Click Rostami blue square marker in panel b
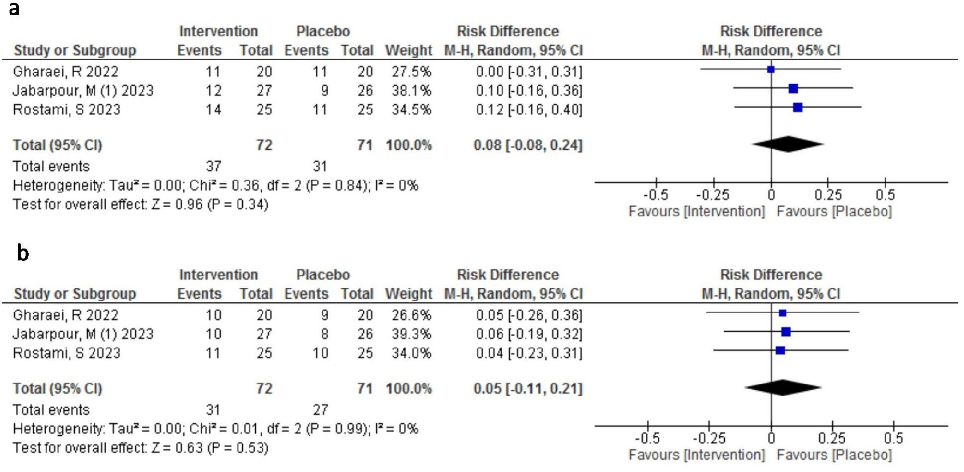 click(780, 350)
